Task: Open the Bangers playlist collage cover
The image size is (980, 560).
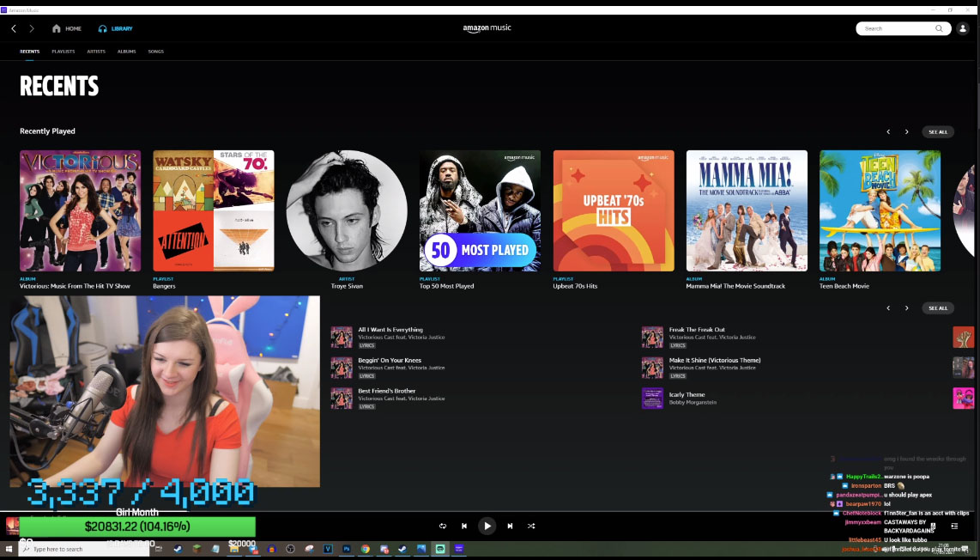Action: [x=214, y=211]
